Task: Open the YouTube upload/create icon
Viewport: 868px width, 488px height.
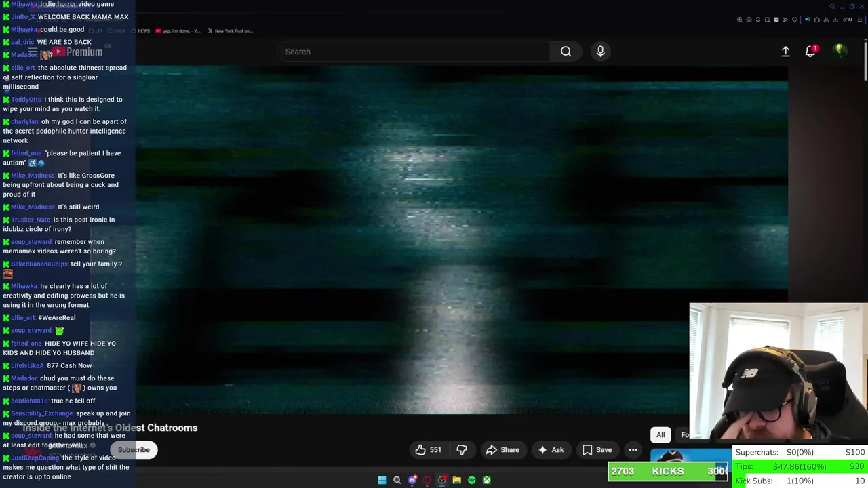Action: click(x=785, y=52)
